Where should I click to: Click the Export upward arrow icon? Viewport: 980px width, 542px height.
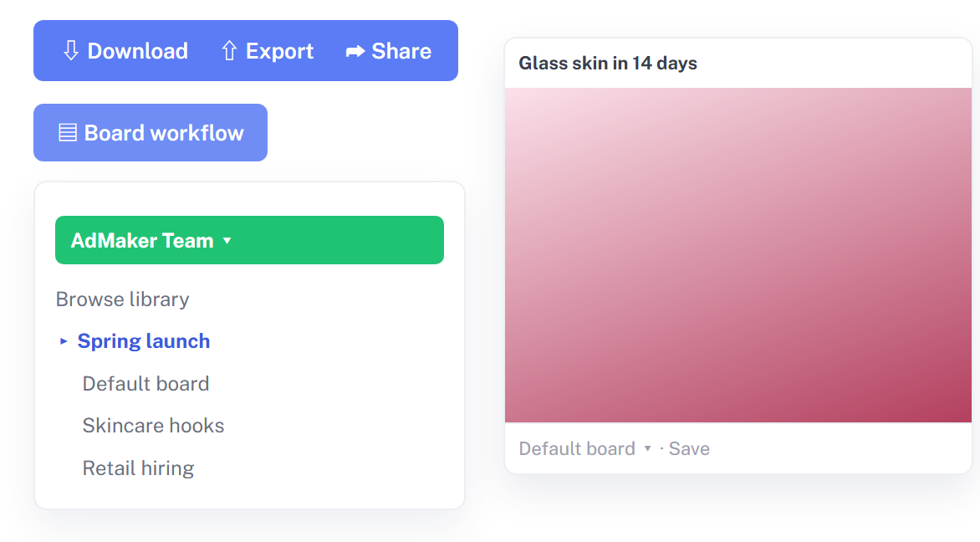(229, 51)
